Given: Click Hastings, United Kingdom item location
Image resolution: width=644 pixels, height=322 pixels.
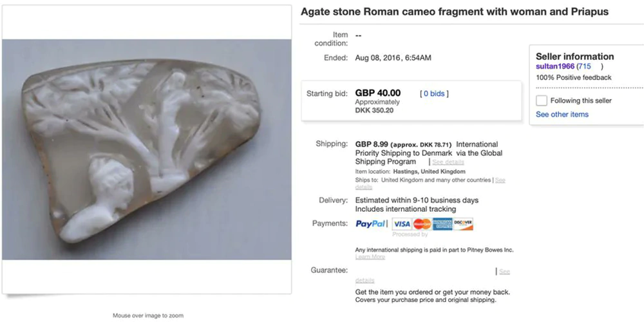Looking at the screenshot, I should (429, 171).
